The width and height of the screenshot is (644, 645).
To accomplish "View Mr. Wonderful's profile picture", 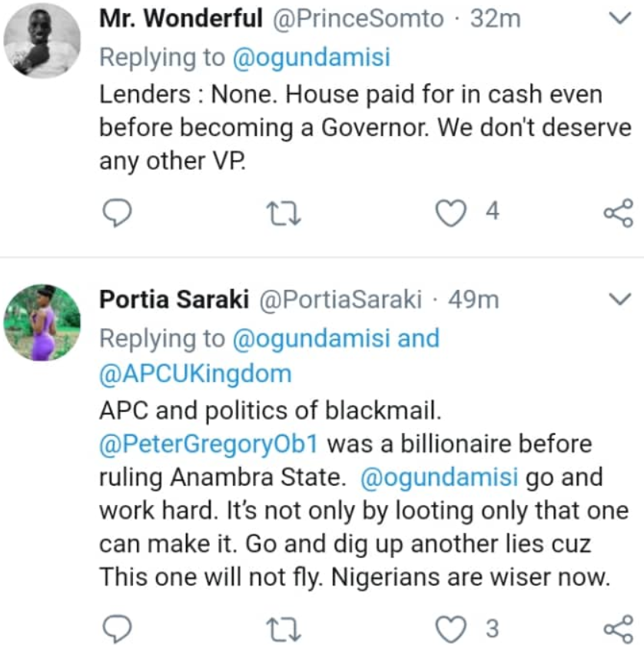I will click(x=42, y=41).
